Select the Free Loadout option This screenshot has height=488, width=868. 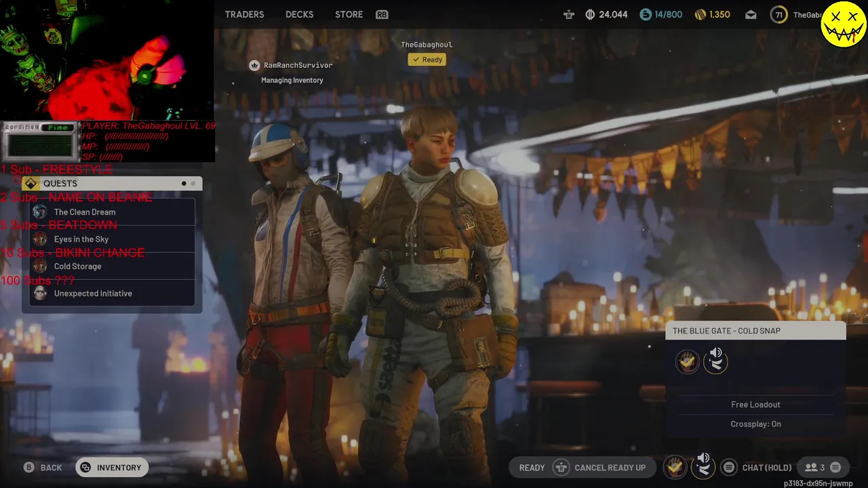pyautogui.click(x=755, y=405)
